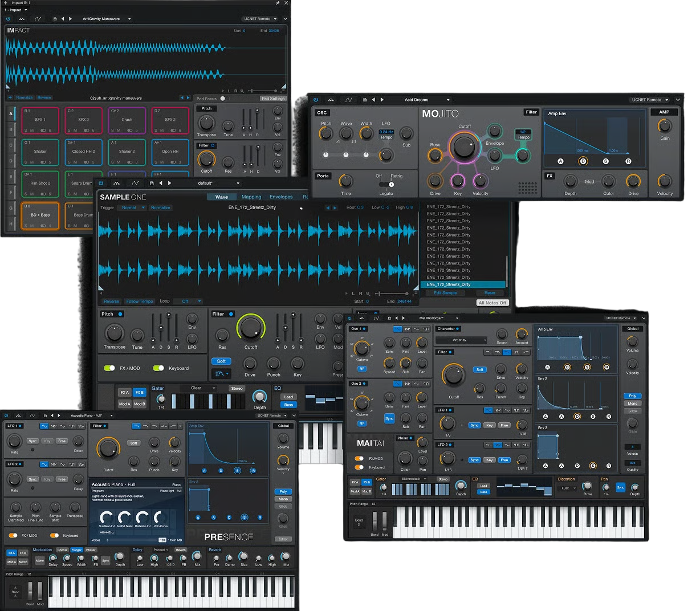Open the AntiGravity Maneuvers preset dropdown
Image resolution: width=700 pixels, height=611 pixels.
coord(106,19)
